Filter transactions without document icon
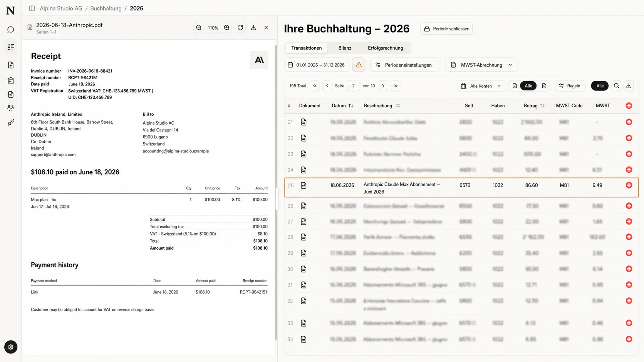 544,86
